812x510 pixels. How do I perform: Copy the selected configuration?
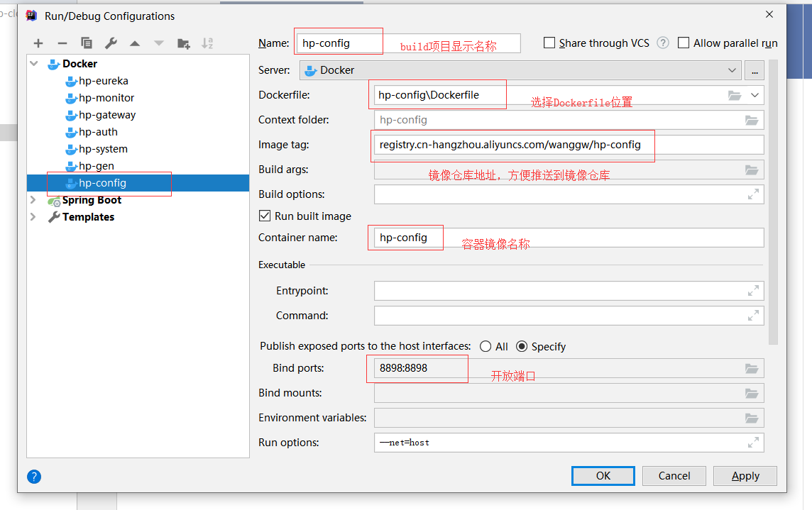click(87, 43)
